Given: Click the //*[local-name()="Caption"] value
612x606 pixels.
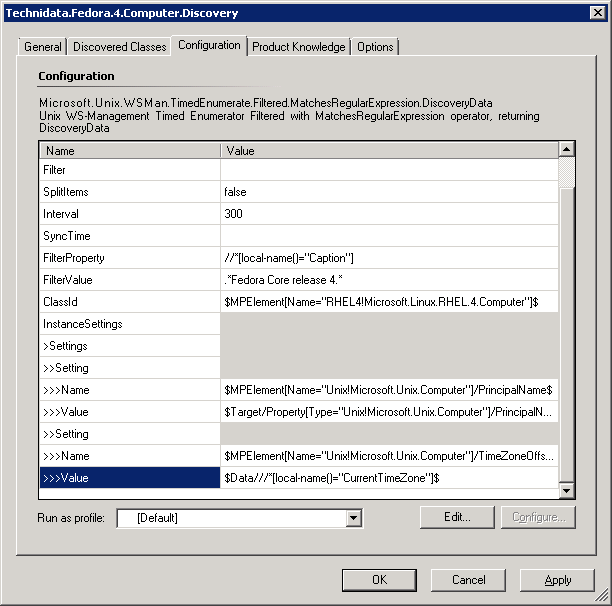Looking at the screenshot, I should (x=289, y=258).
